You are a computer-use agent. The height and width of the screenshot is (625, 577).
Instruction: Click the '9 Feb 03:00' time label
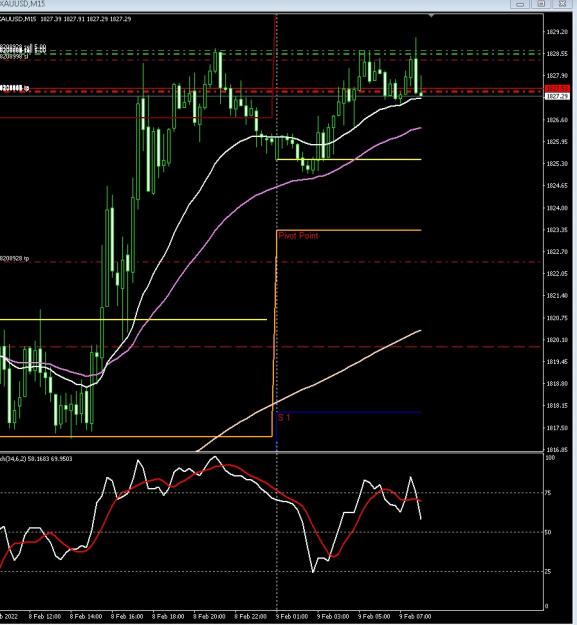pyautogui.click(x=333, y=616)
